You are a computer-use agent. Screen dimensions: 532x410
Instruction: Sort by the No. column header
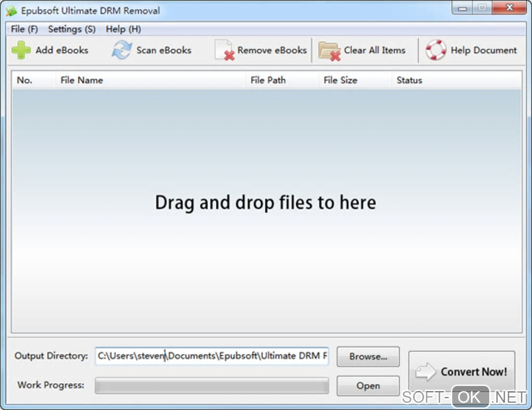click(33, 80)
